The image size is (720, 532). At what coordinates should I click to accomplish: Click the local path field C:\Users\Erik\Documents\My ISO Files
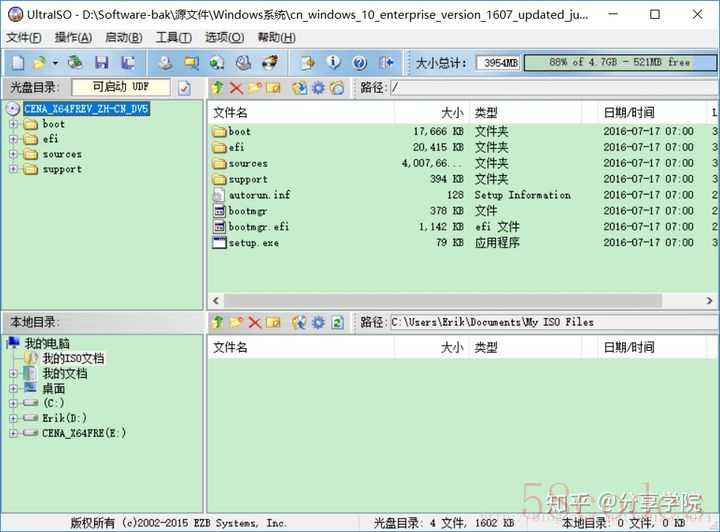click(x=553, y=322)
